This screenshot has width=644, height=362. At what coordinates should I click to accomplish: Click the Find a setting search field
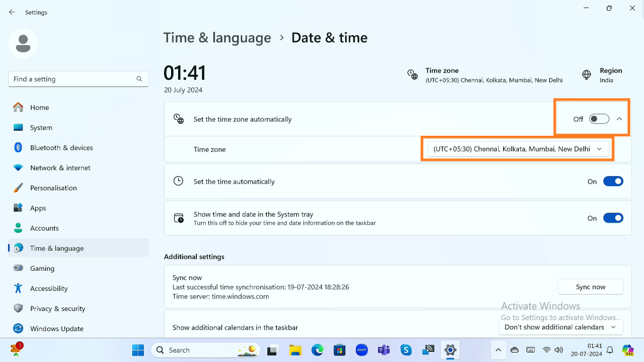coord(72,79)
